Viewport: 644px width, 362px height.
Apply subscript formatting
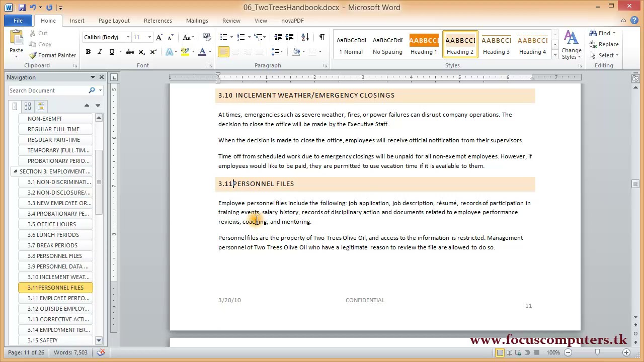142,52
